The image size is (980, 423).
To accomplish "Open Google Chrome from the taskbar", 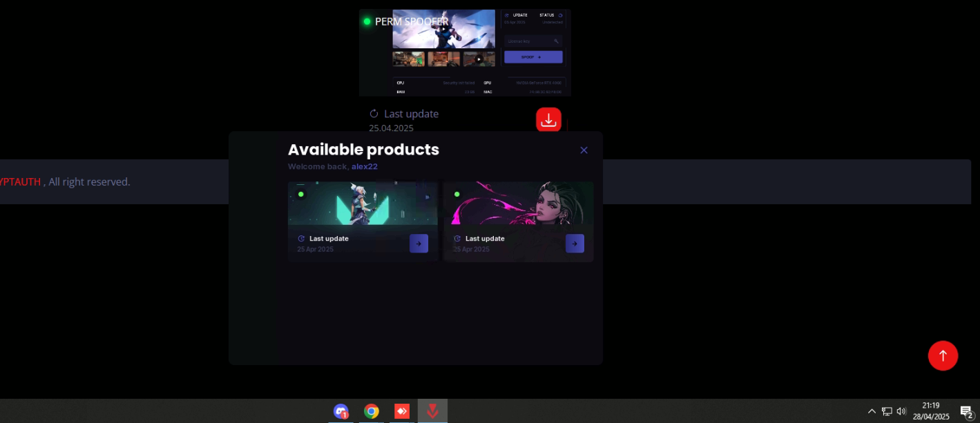I will [372, 411].
